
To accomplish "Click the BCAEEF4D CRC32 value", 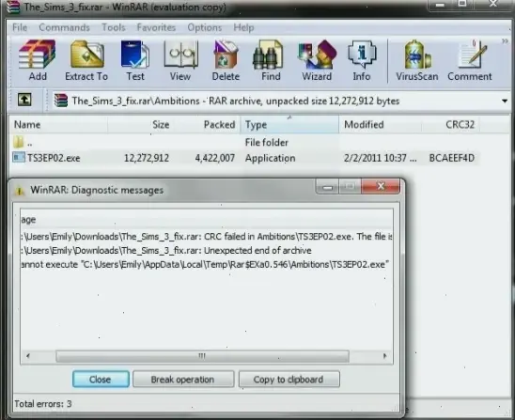I will pyautogui.click(x=452, y=158).
